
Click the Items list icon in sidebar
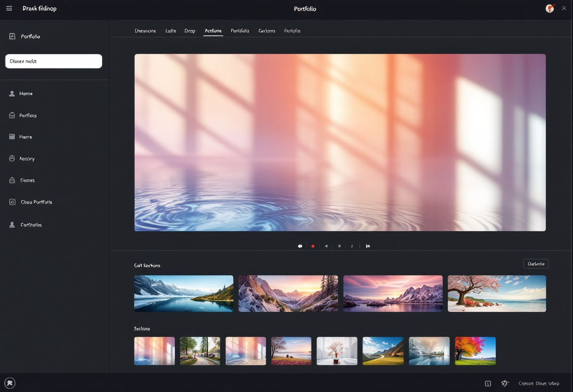click(12, 137)
